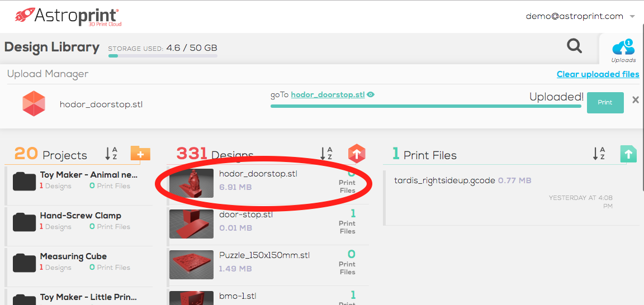The width and height of the screenshot is (644, 305).
Task: Click the hodor_doorstop.stl cube icon in Upload Manager
Action: click(x=34, y=103)
